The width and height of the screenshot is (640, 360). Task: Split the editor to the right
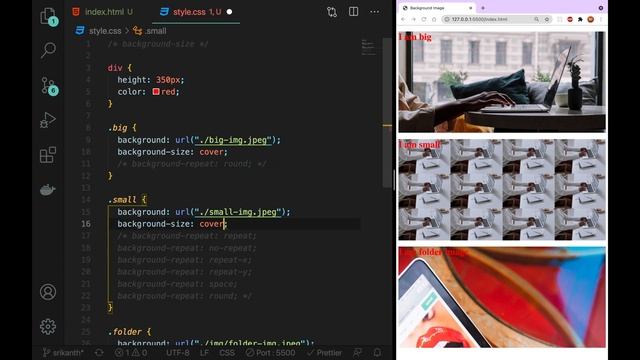point(353,11)
